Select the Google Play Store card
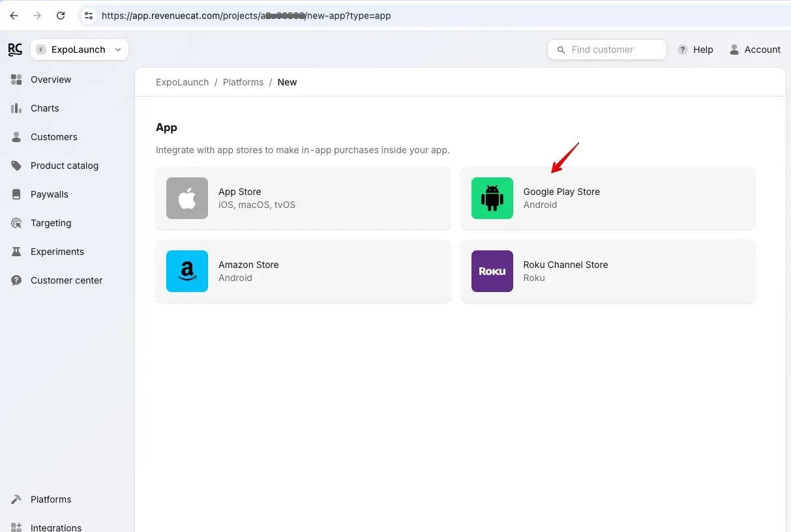791x532 pixels. (608, 198)
